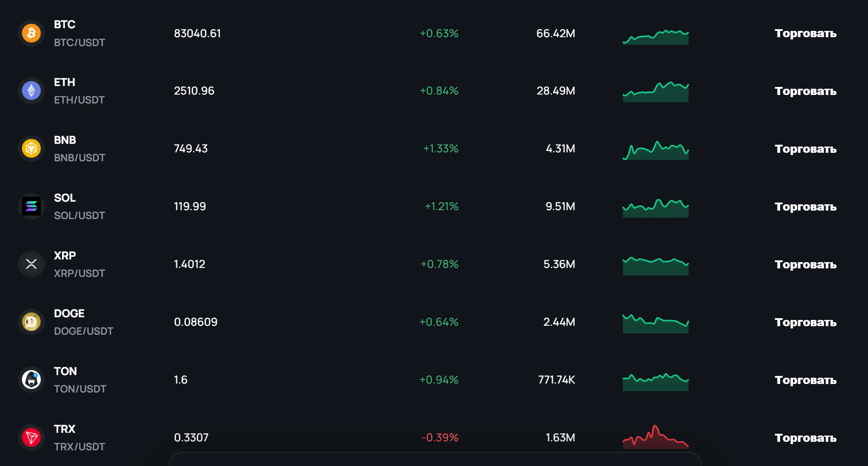Screen dimensions: 868x466
Task: Click the ETH price 2510.96
Action: pyautogui.click(x=194, y=91)
